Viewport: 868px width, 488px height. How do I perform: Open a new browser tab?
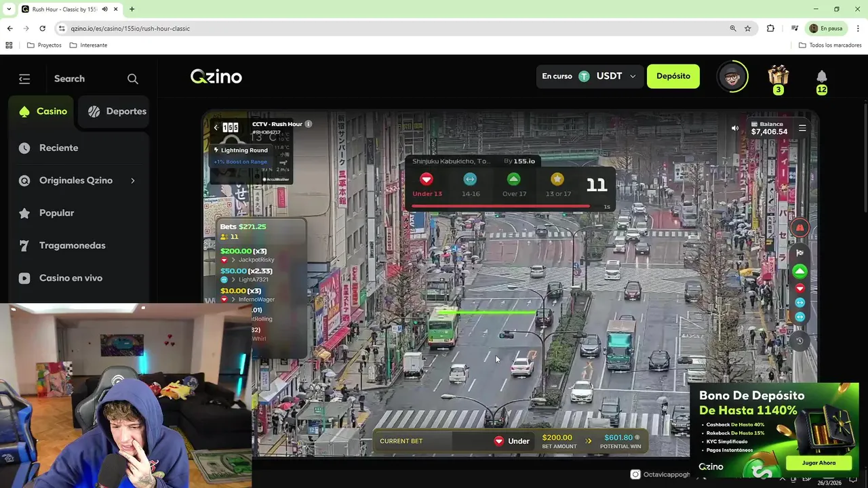pyautogui.click(x=132, y=9)
